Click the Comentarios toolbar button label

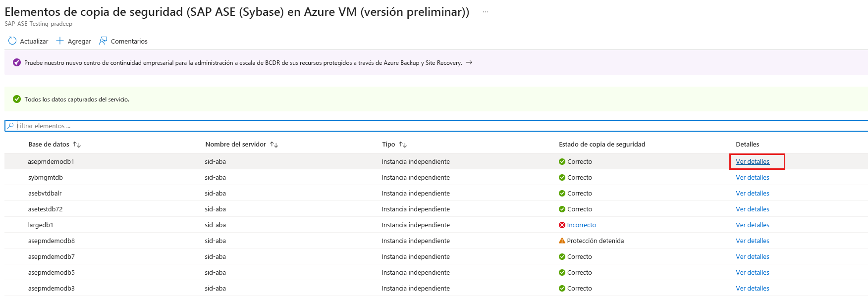129,42
